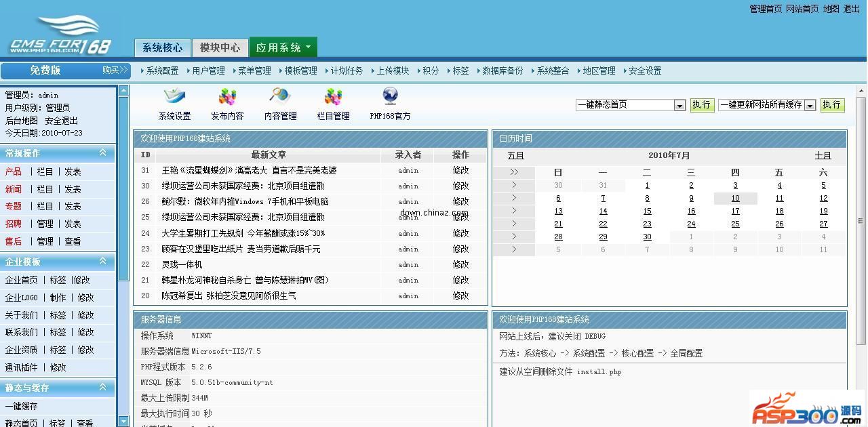The height and width of the screenshot is (427, 868).
Task: Go to 网站首页 top link
Action: coord(802,9)
